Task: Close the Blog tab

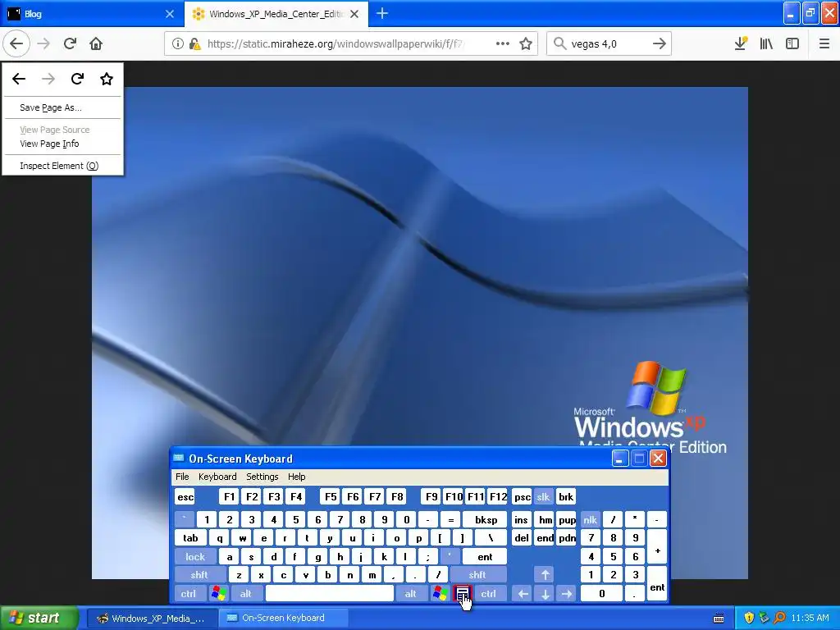Action: pos(169,14)
